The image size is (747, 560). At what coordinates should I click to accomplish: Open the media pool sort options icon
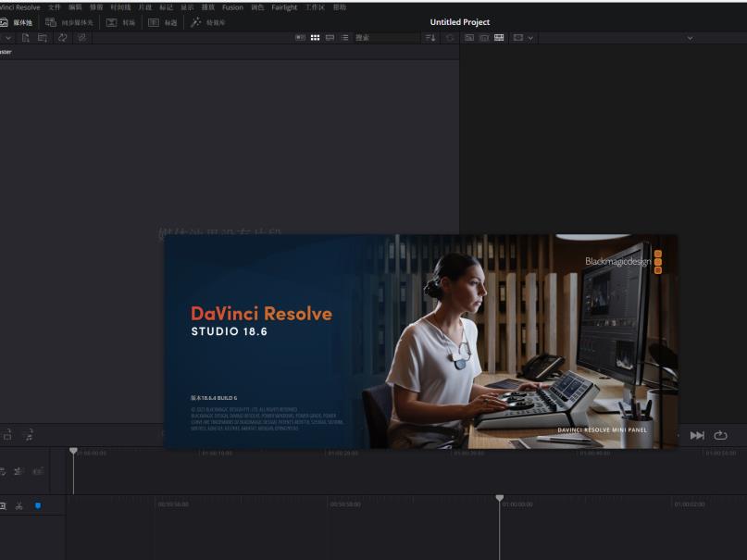pyautogui.click(x=430, y=38)
